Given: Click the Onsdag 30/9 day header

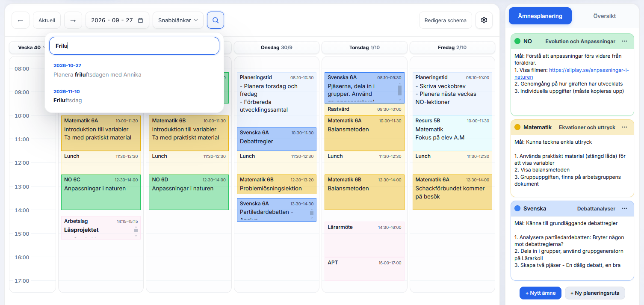Looking at the screenshot, I should pyautogui.click(x=277, y=47).
